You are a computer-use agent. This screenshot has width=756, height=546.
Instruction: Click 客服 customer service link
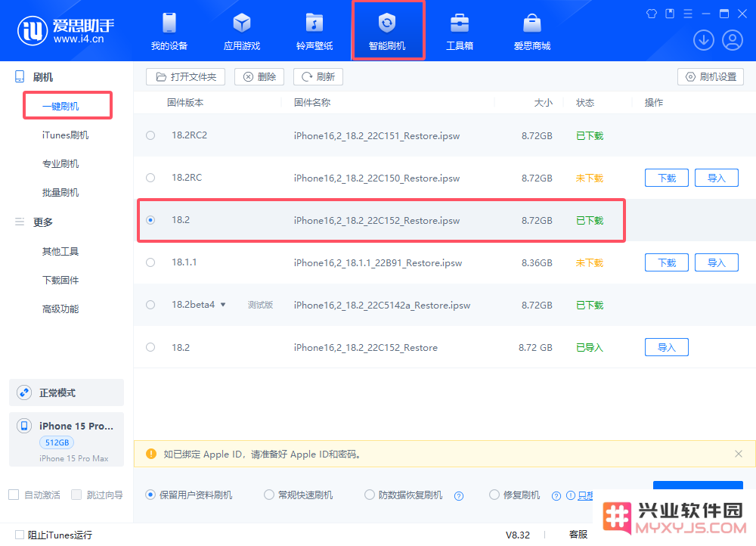(578, 535)
